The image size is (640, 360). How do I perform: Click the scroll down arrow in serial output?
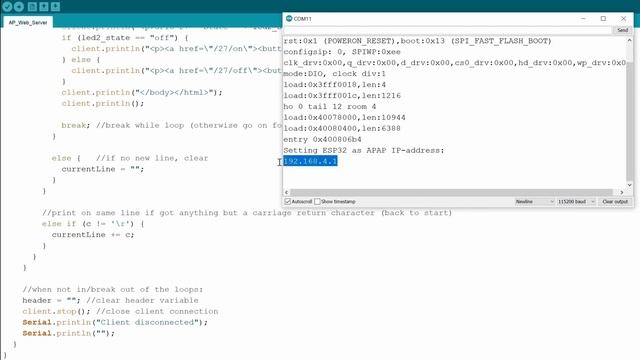pyautogui.click(x=629, y=185)
